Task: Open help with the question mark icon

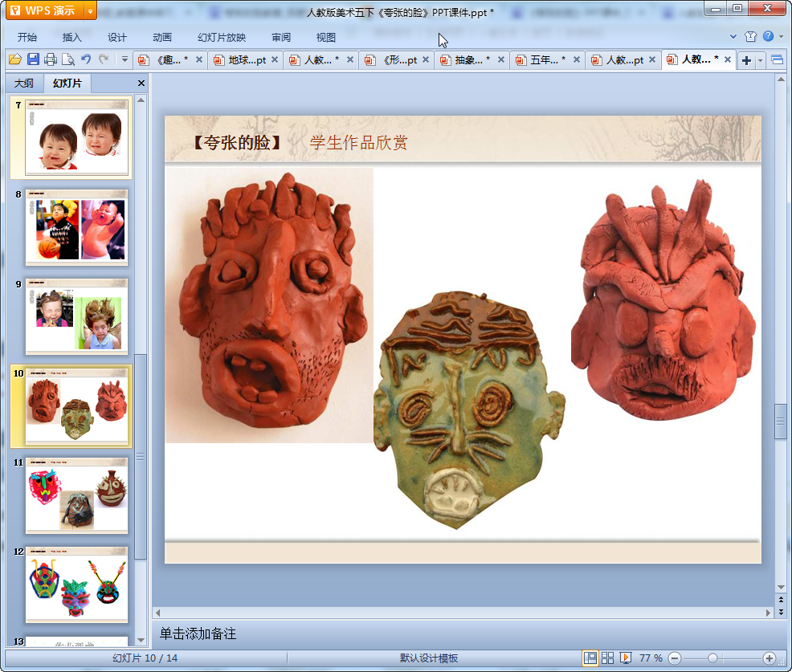Action: (x=768, y=36)
